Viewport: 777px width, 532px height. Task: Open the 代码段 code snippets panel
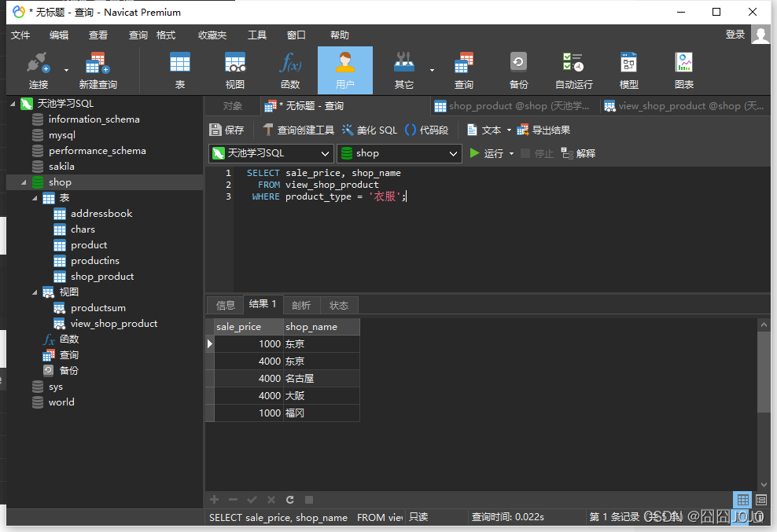[x=427, y=130]
